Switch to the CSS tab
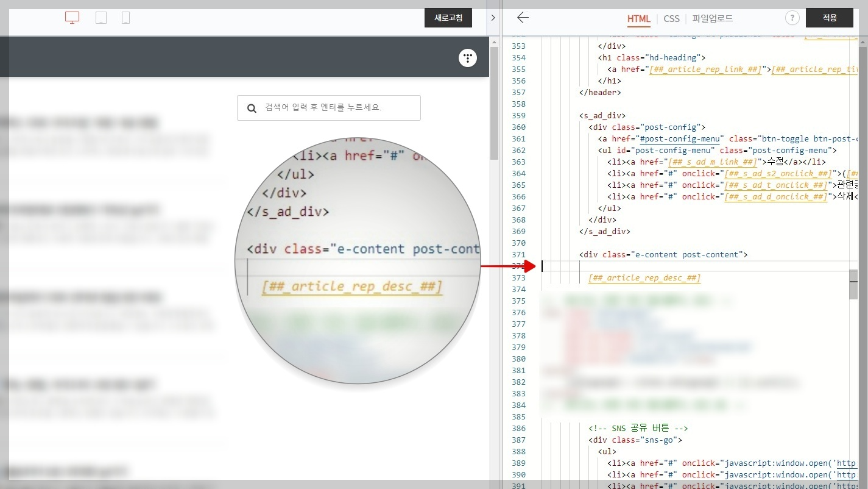 (671, 19)
